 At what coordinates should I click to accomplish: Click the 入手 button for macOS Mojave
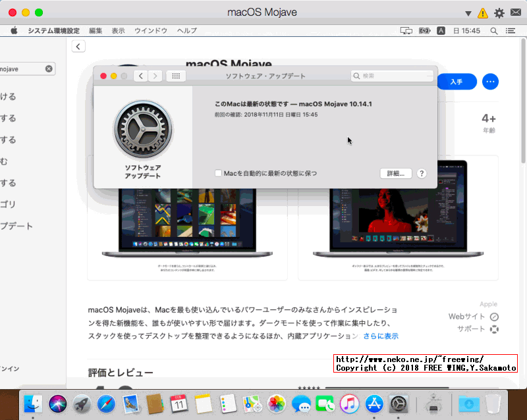457,81
